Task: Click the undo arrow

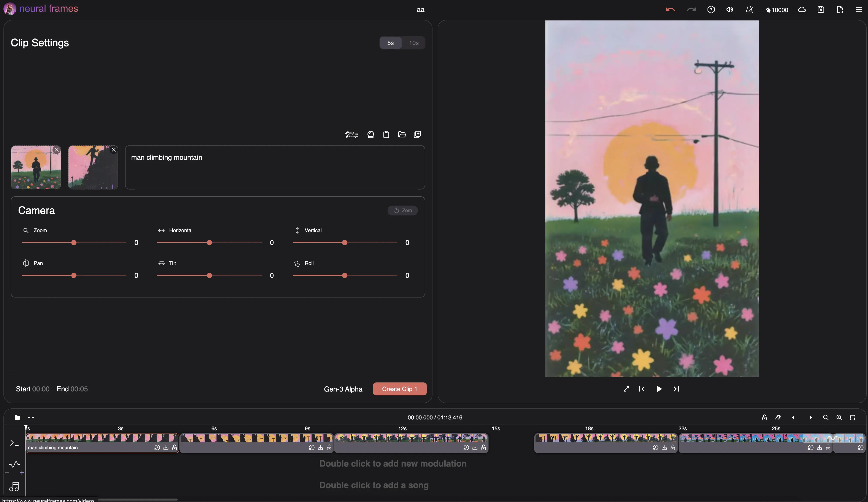Action: (670, 10)
